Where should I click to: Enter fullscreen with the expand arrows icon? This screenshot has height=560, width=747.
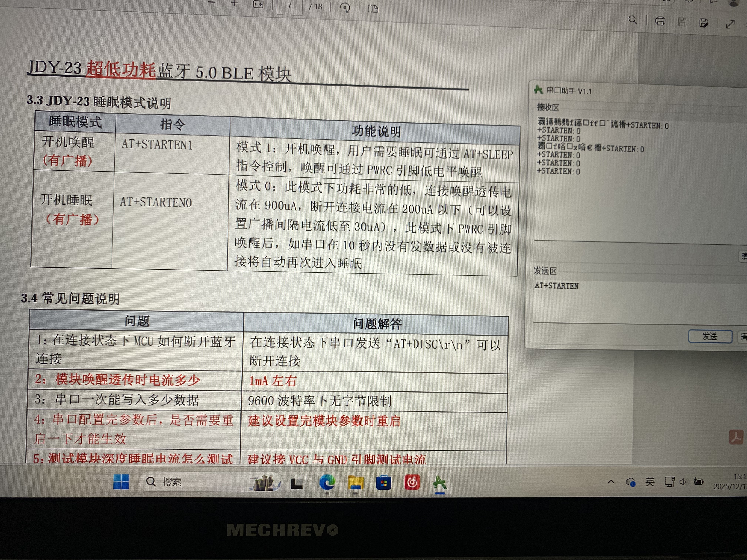(731, 24)
